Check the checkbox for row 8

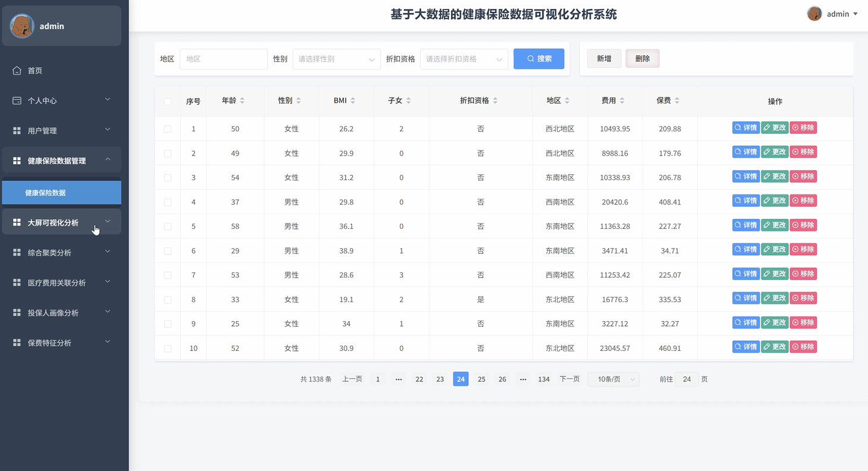[168, 300]
